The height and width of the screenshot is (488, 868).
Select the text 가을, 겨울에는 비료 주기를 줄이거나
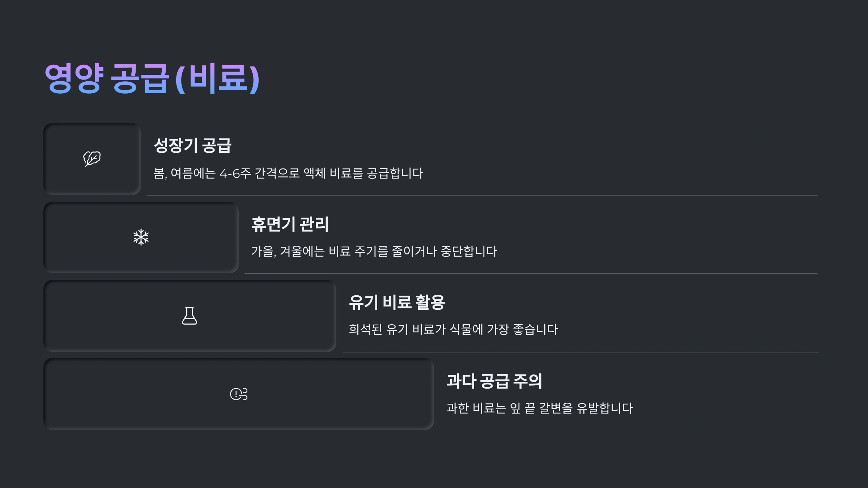pos(345,251)
